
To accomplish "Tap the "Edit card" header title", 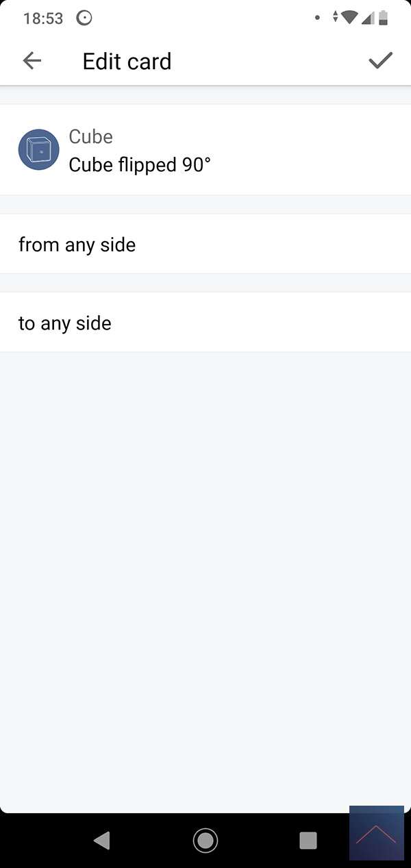I will (127, 62).
